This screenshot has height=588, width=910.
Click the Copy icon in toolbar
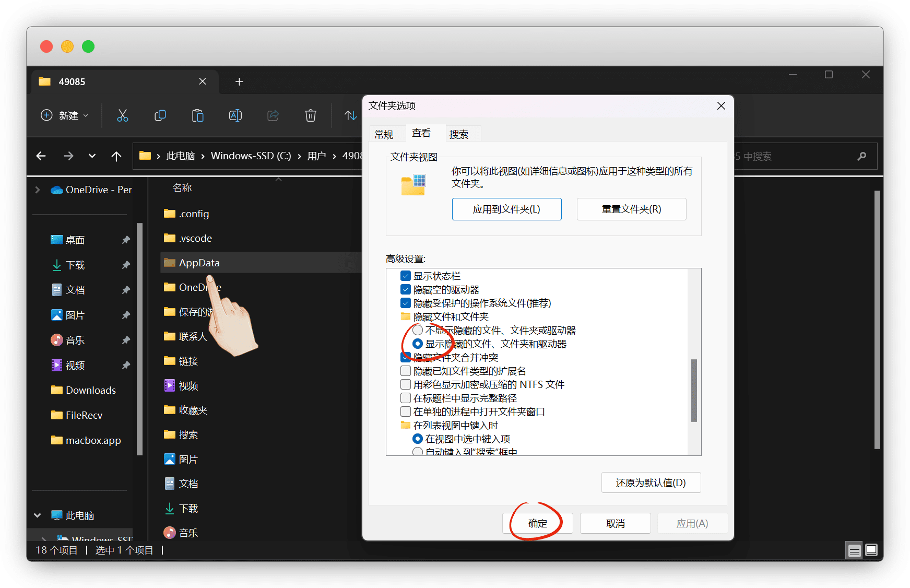pos(160,115)
